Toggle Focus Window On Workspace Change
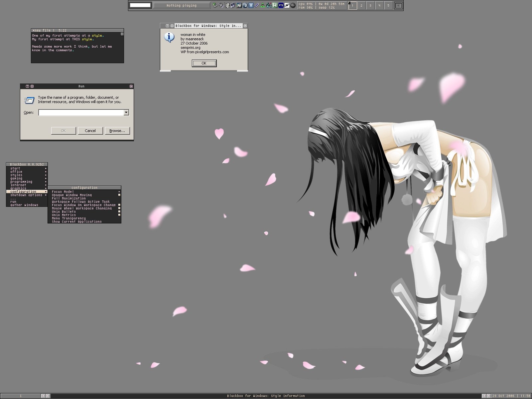532x399 pixels. coord(84,205)
